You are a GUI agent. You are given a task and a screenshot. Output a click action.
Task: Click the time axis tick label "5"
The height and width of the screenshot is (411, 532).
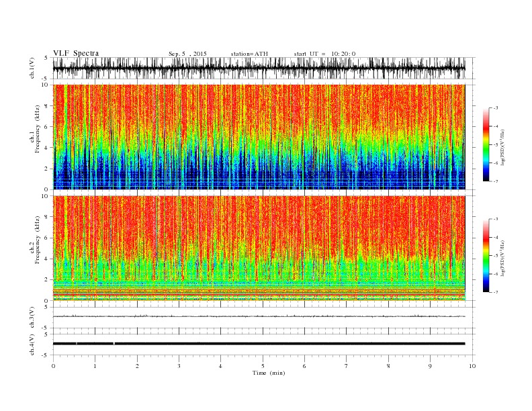(x=263, y=366)
